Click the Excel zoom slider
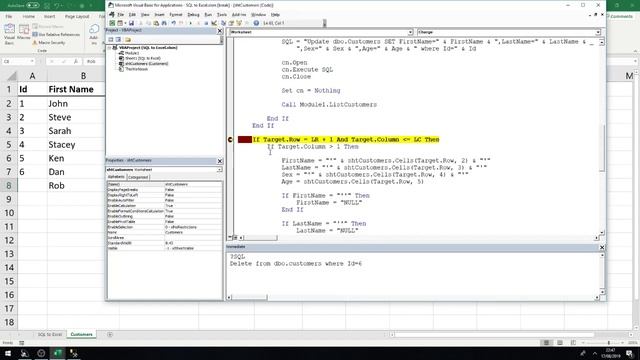 pos(608,343)
